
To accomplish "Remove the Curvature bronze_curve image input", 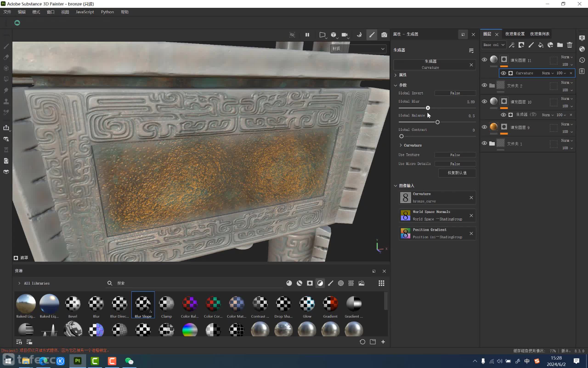I will 471,198.
